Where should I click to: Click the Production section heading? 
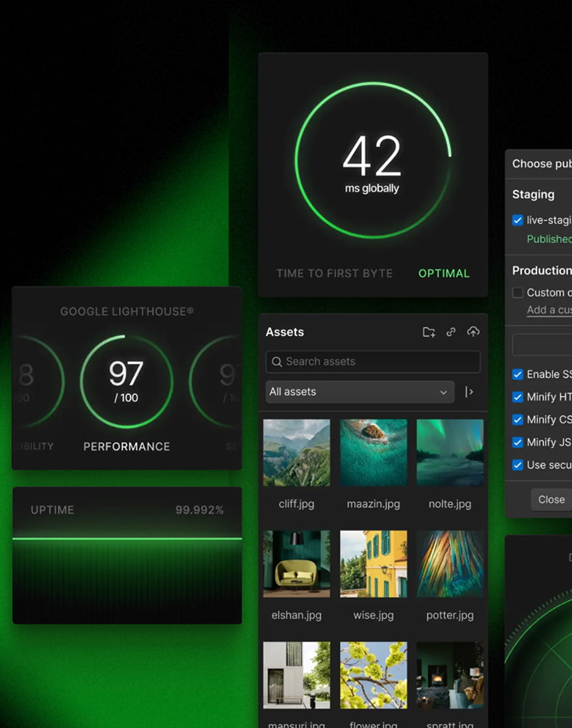[x=542, y=270]
